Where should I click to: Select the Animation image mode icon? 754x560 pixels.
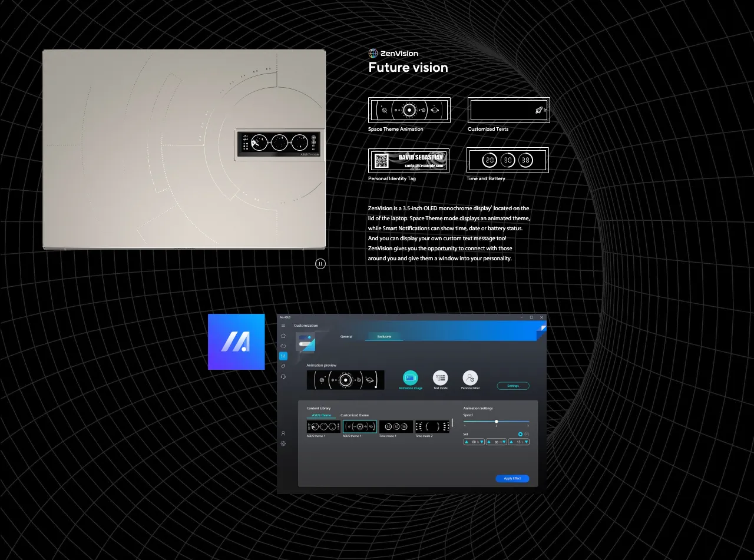(411, 378)
